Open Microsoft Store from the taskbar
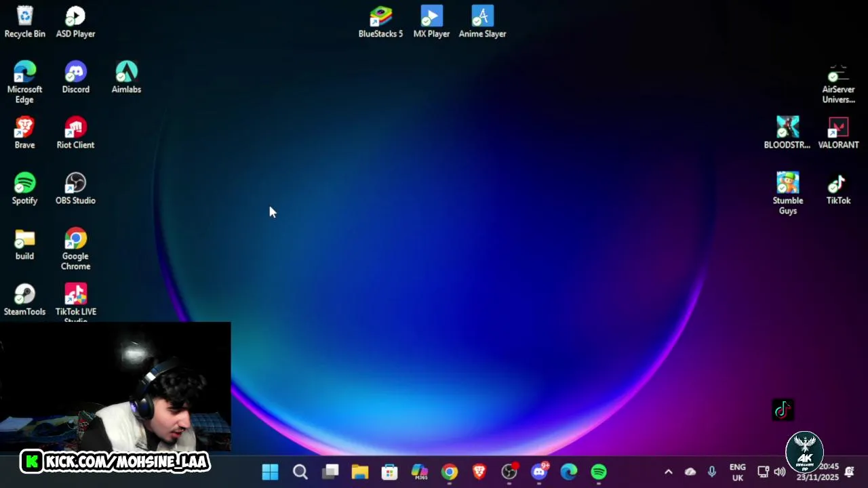Viewport: 868px width, 488px height. [389, 472]
